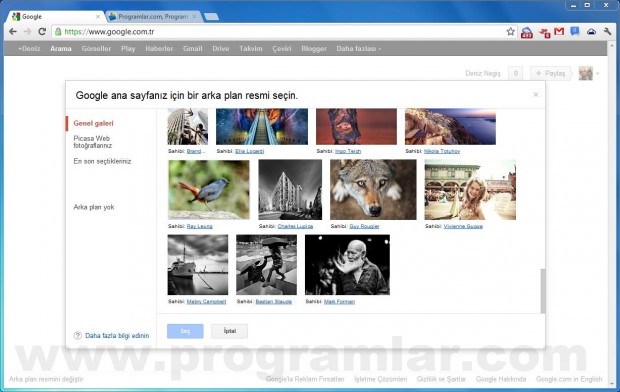Reload the page with refresh icon

pos(42,32)
